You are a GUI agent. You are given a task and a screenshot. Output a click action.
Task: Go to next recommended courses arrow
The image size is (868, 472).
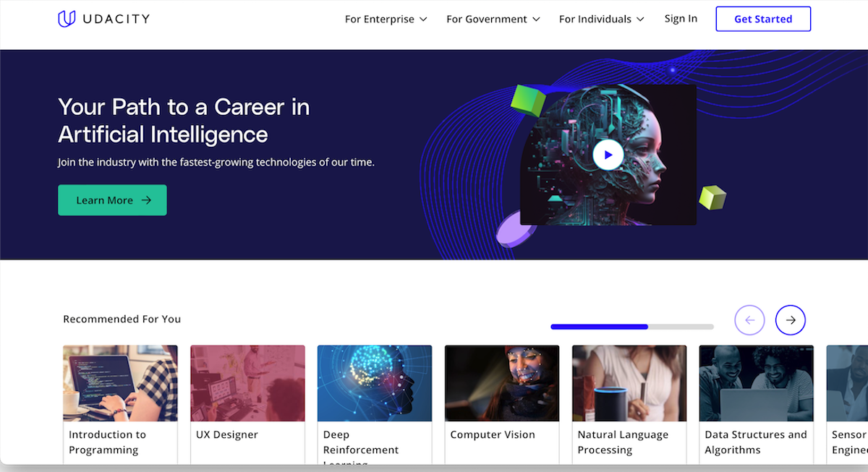click(x=790, y=320)
